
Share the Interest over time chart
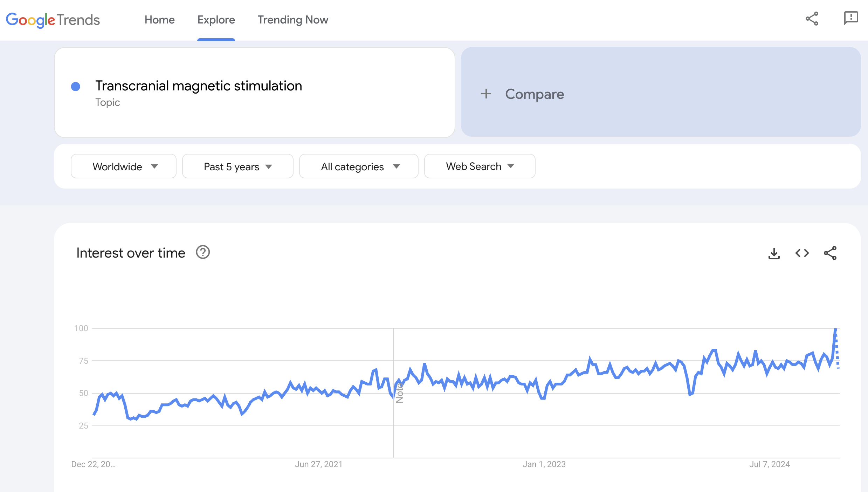click(830, 253)
